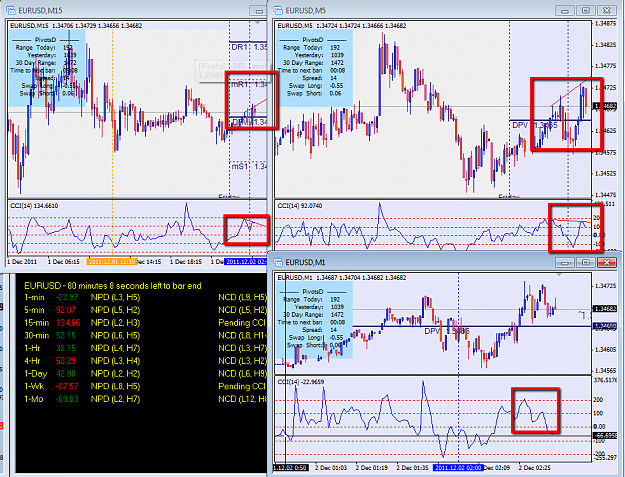The image size is (625, 477).
Task: Click the 1.34605 price label on M1 scale
Action: tap(605, 349)
